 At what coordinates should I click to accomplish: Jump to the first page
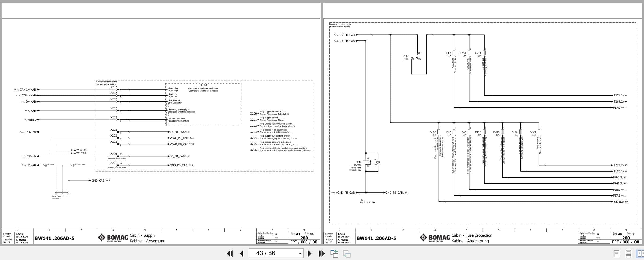pyautogui.click(x=230, y=253)
